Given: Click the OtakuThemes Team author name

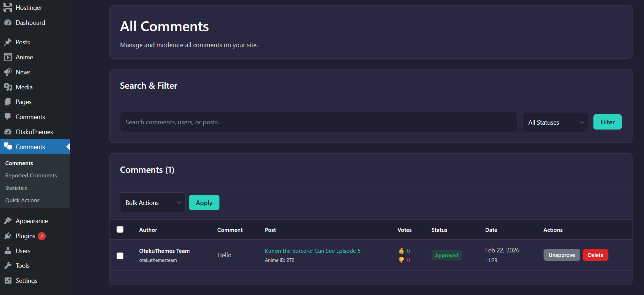Looking at the screenshot, I should point(164,251).
